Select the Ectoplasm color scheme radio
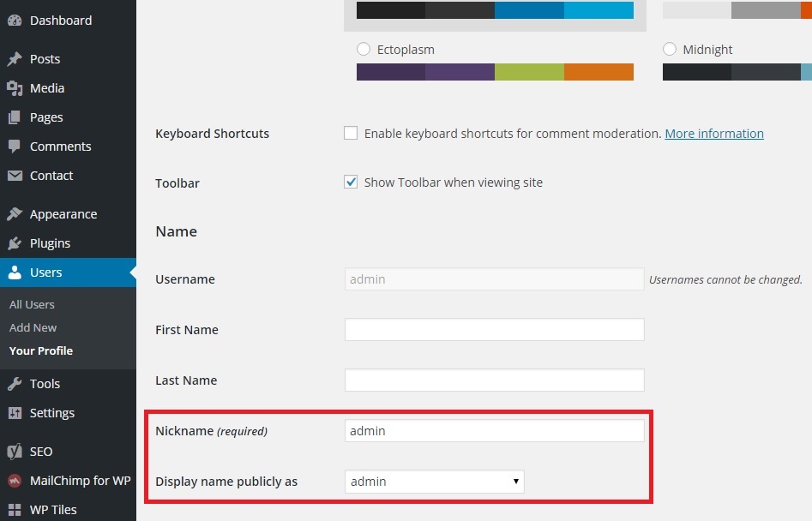812x521 pixels. pyautogui.click(x=364, y=50)
